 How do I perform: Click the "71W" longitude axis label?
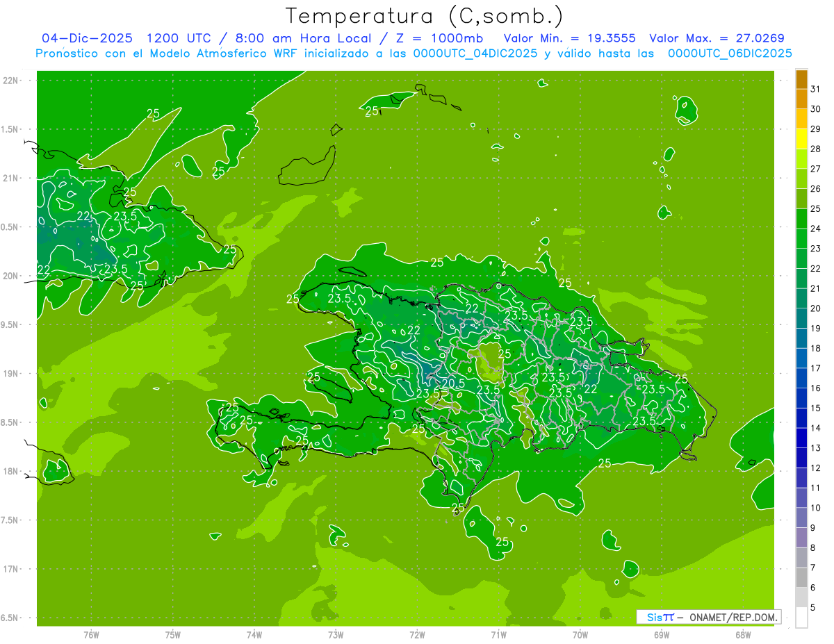pos(498,634)
